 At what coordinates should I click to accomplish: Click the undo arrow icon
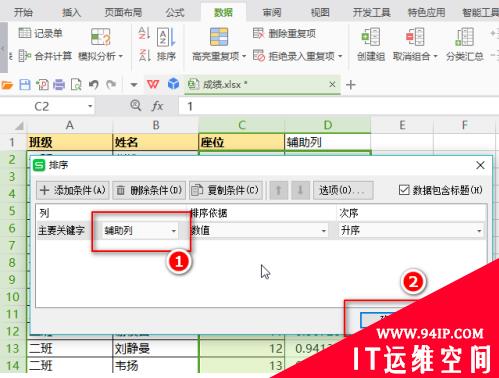[x=94, y=85]
